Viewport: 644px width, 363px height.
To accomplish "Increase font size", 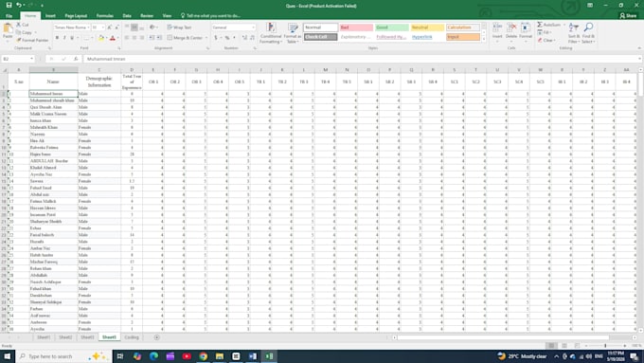I will (110, 27).
